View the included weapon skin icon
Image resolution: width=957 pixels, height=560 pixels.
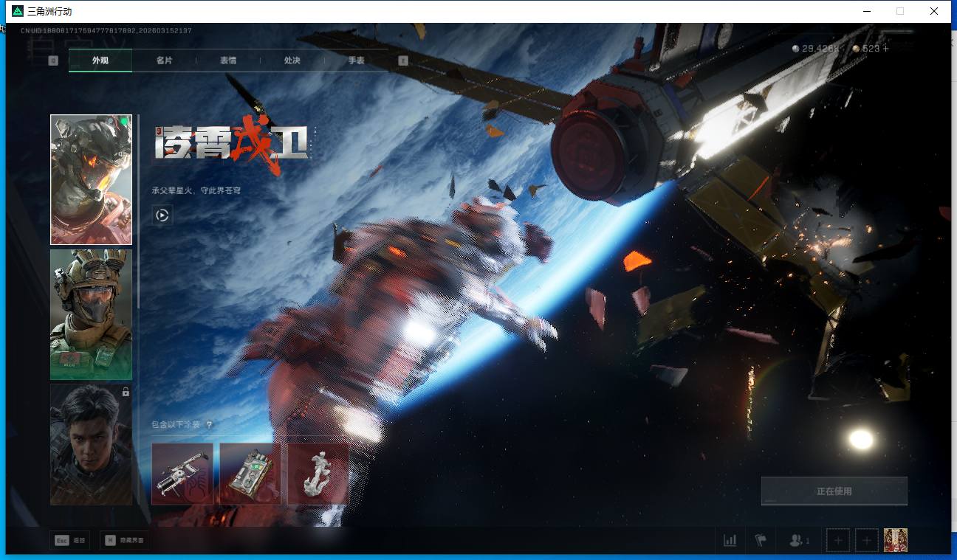click(182, 474)
